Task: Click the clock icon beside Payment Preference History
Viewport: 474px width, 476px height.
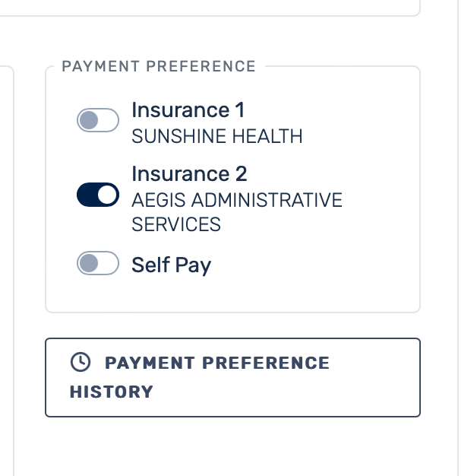Action: click(x=79, y=362)
